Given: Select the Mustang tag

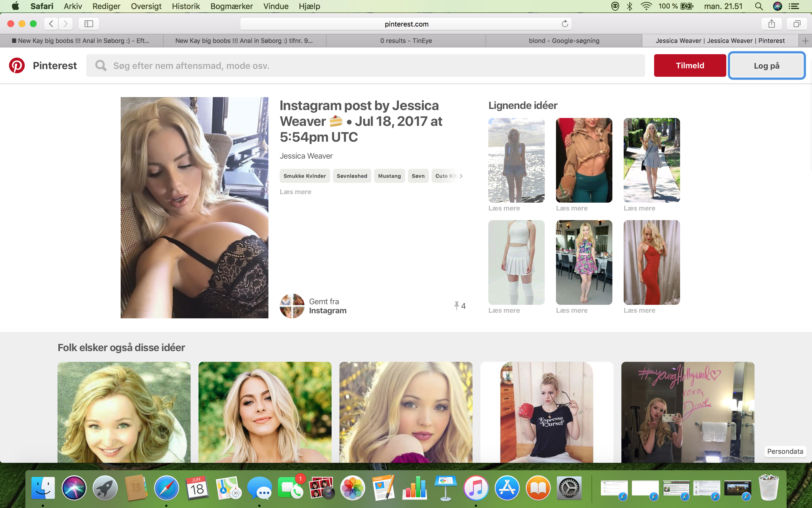Looking at the screenshot, I should (x=389, y=176).
